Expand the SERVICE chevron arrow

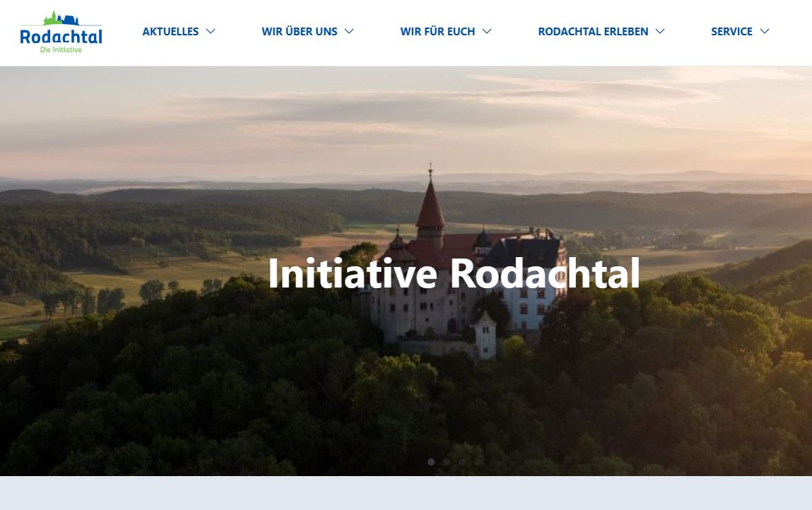[765, 32]
